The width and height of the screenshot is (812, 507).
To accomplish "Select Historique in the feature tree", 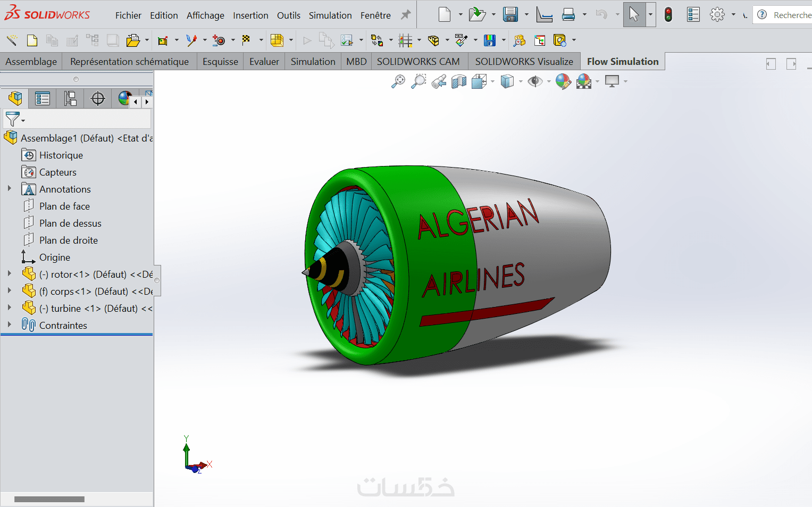I will click(x=61, y=155).
